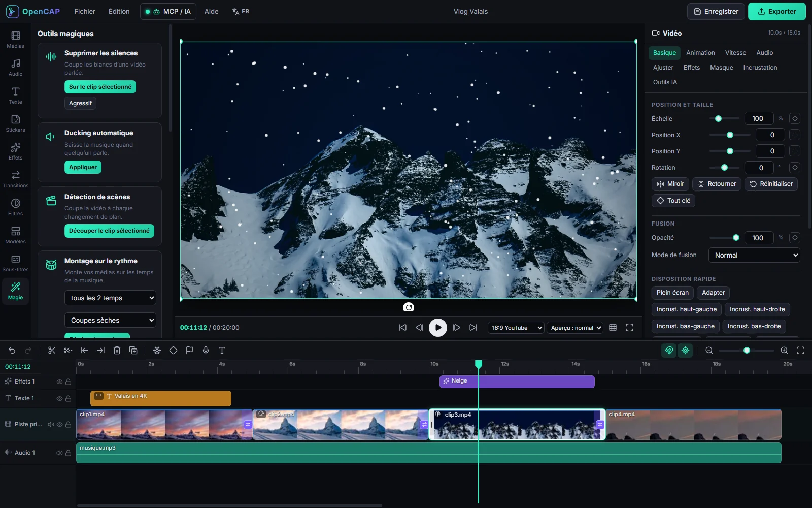Select the Neige effect clip on timeline

pos(517,382)
